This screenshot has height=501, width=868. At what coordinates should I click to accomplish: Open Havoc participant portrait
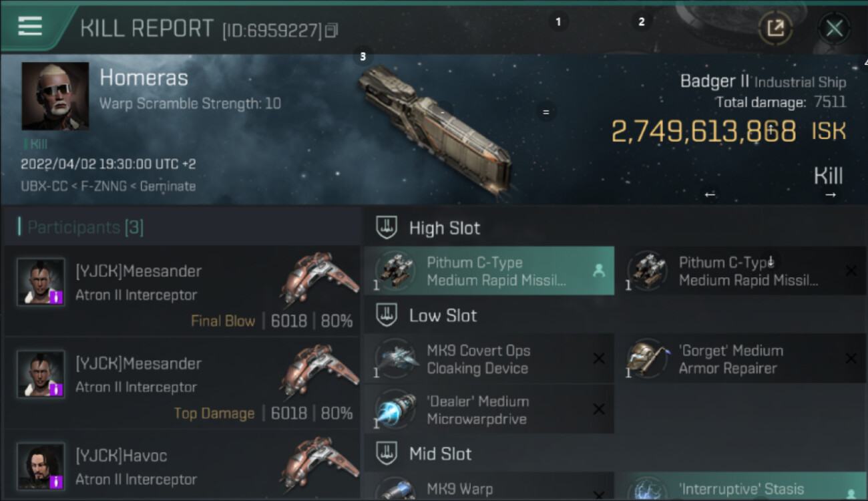click(x=41, y=466)
